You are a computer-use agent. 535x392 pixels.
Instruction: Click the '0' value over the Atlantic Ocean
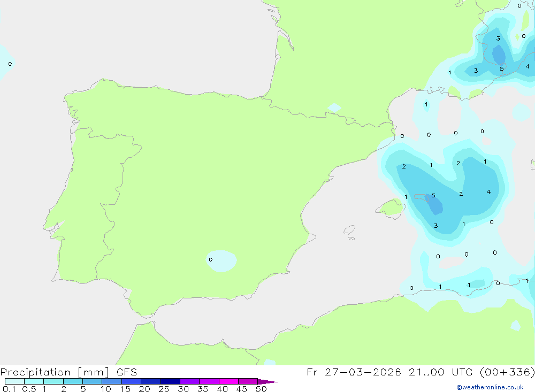click(10, 64)
